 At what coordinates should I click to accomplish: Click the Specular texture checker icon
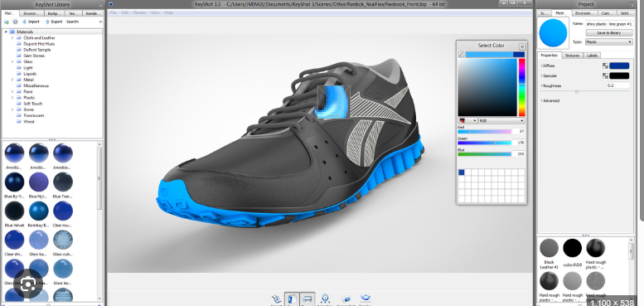click(605, 75)
